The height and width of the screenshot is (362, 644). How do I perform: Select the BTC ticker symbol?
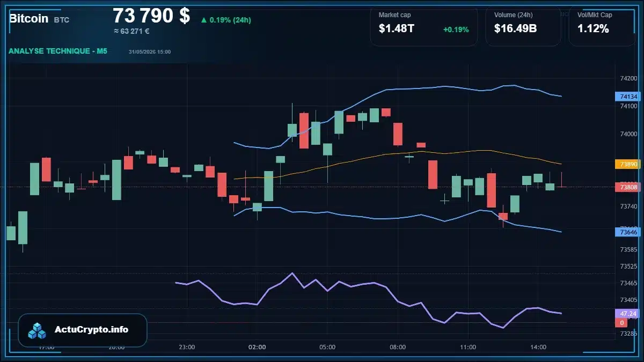tap(62, 20)
